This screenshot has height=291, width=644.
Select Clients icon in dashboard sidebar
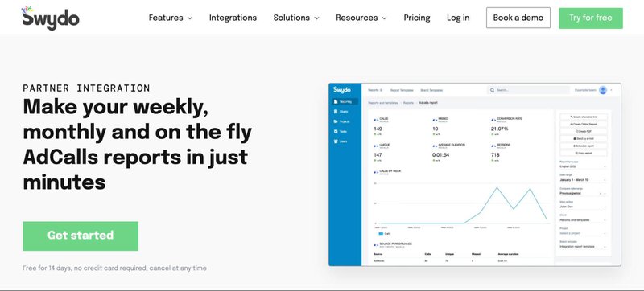click(336, 112)
